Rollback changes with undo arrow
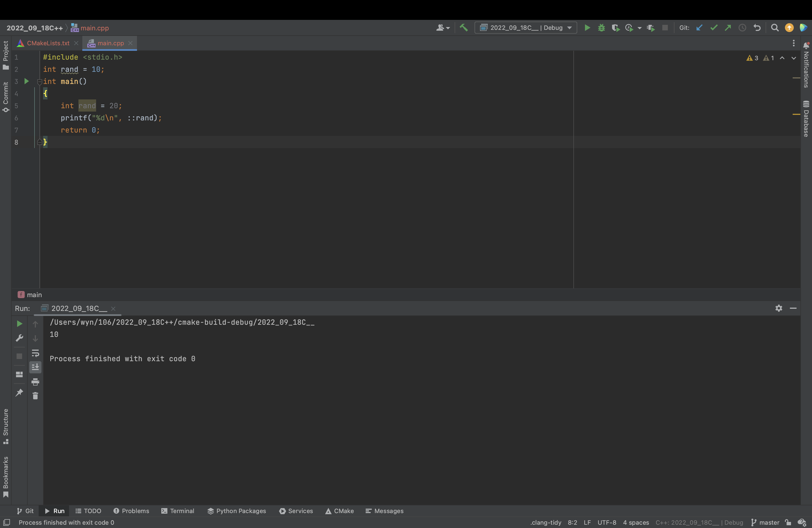The image size is (812, 528). click(757, 28)
